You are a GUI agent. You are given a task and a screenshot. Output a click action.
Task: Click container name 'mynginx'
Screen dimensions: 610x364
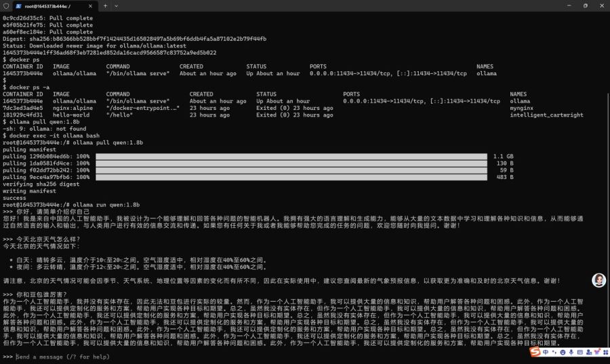pos(522,108)
